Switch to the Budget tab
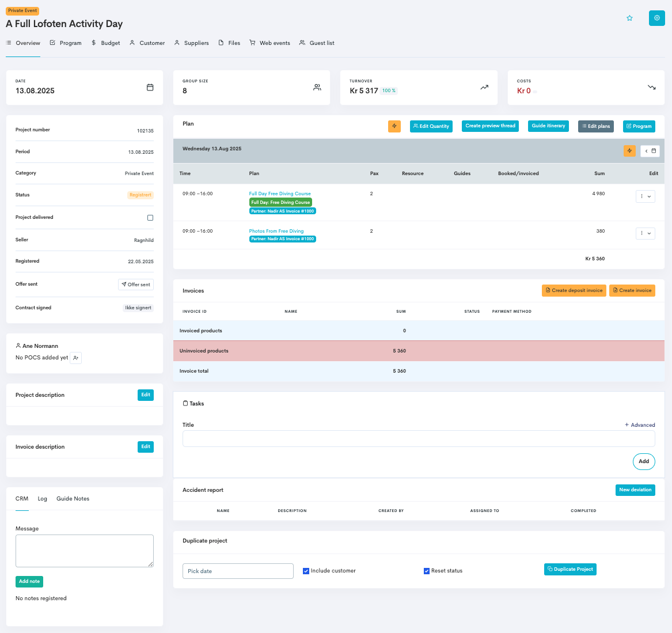The height and width of the screenshot is (633, 672). click(x=106, y=43)
